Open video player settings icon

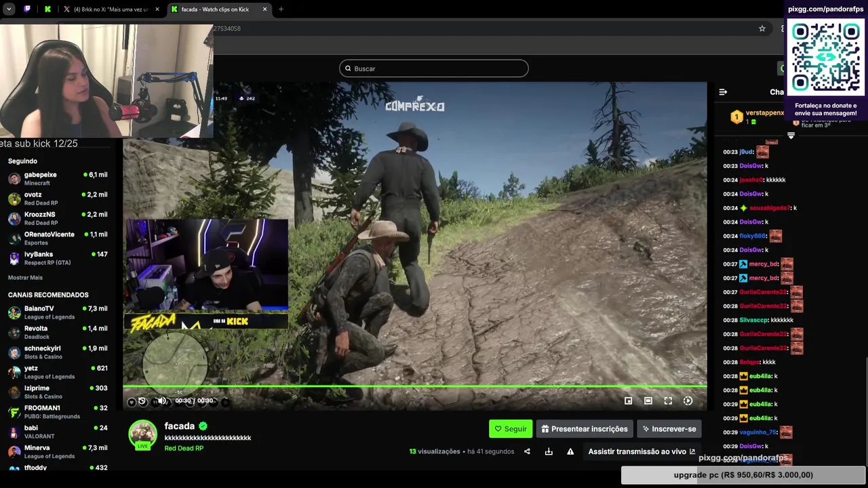(x=688, y=401)
